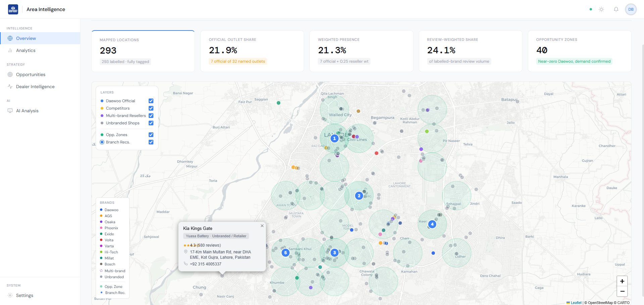This screenshot has height=305, width=644.
Task: Select the Mapped Locations card
Action: click(x=143, y=51)
